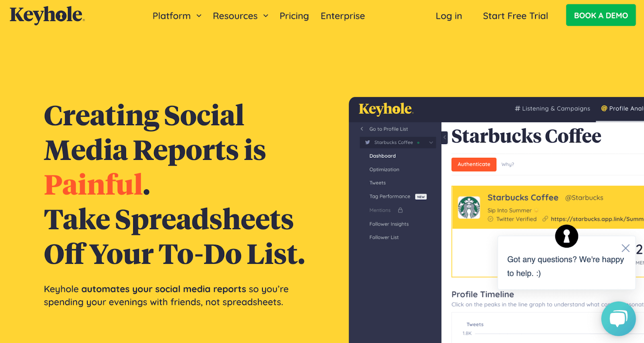
Task: Click the Why? link
Action: tap(508, 164)
